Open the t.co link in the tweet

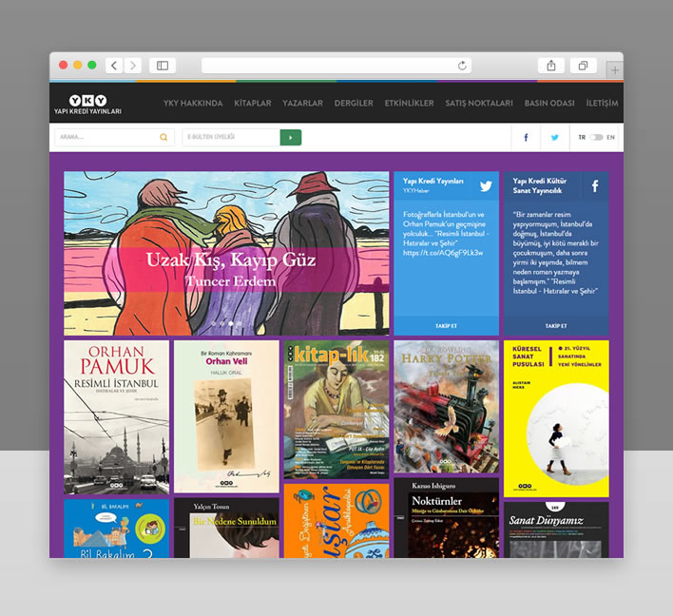click(443, 253)
